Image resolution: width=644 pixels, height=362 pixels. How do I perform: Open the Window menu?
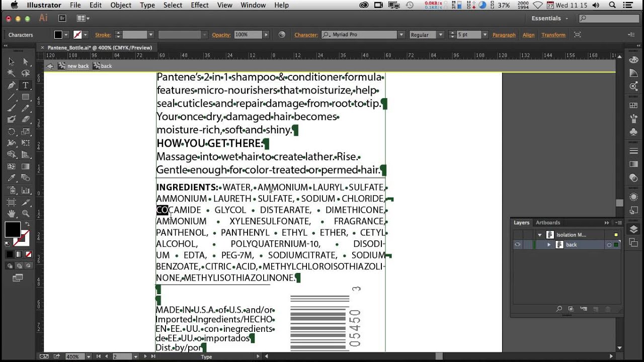point(253,5)
